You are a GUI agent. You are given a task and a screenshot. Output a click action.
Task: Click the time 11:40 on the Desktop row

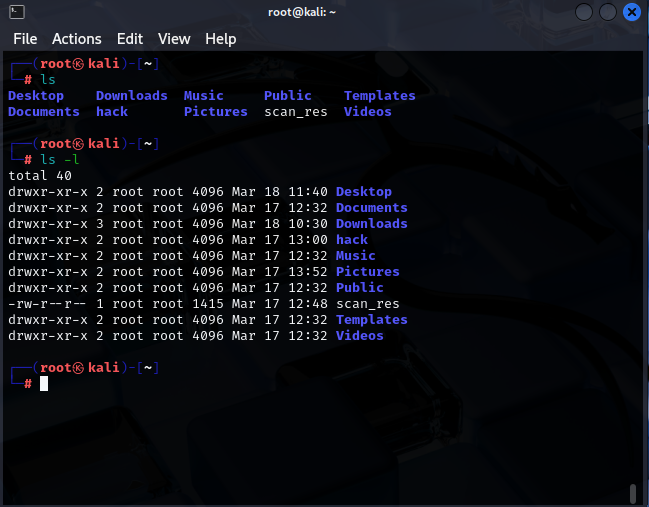tap(308, 192)
